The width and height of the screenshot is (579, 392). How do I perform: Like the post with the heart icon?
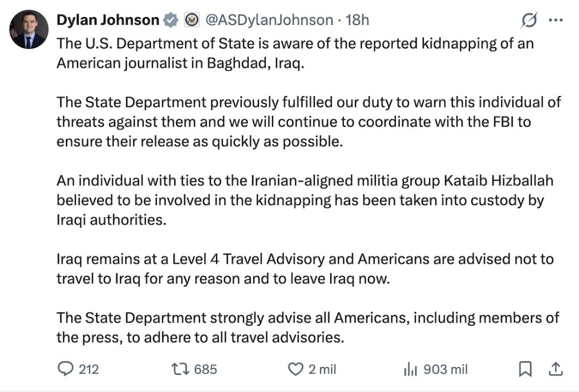pos(295,368)
